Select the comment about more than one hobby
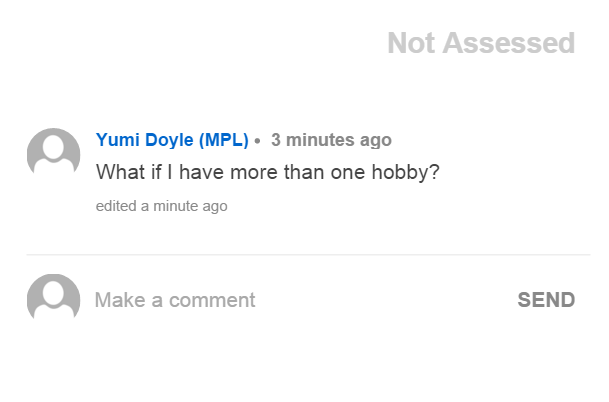This screenshot has height=402, width=609. pyautogui.click(x=267, y=172)
